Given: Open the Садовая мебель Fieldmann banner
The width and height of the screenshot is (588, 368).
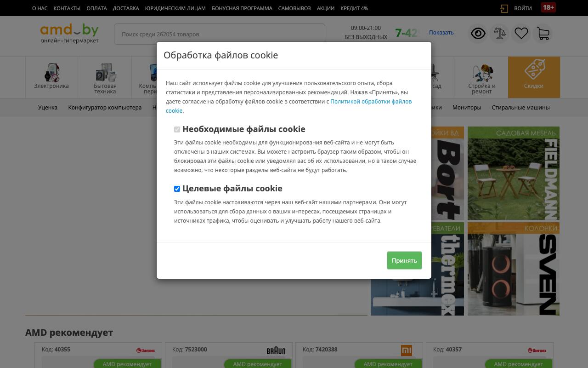Looking at the screenshot, I should point(514,173).
